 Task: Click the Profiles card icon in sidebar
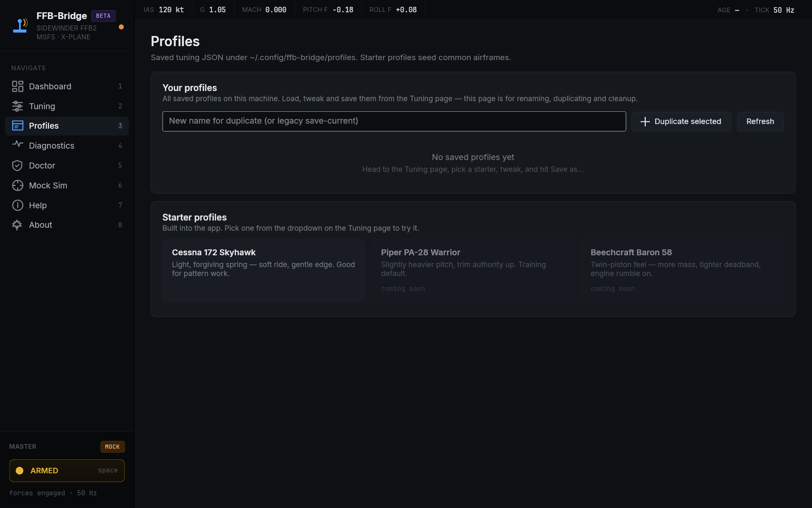click(x=17, y=126)
